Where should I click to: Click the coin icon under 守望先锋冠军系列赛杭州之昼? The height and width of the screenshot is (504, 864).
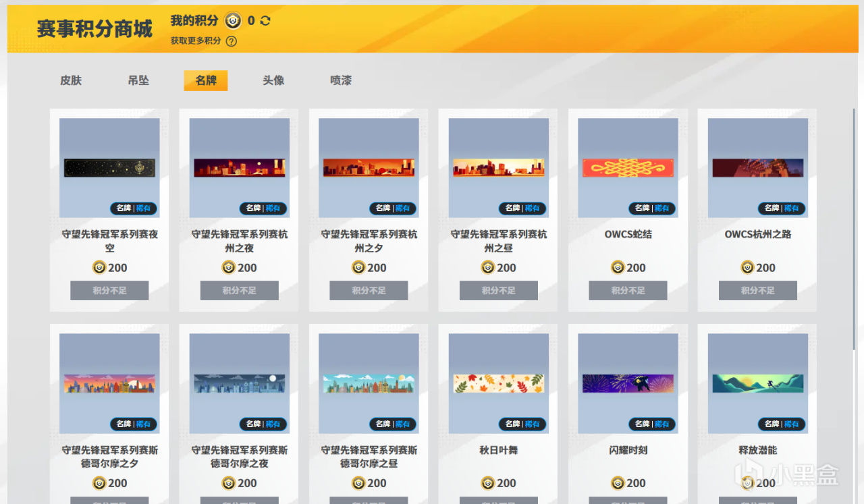point(488,268)
